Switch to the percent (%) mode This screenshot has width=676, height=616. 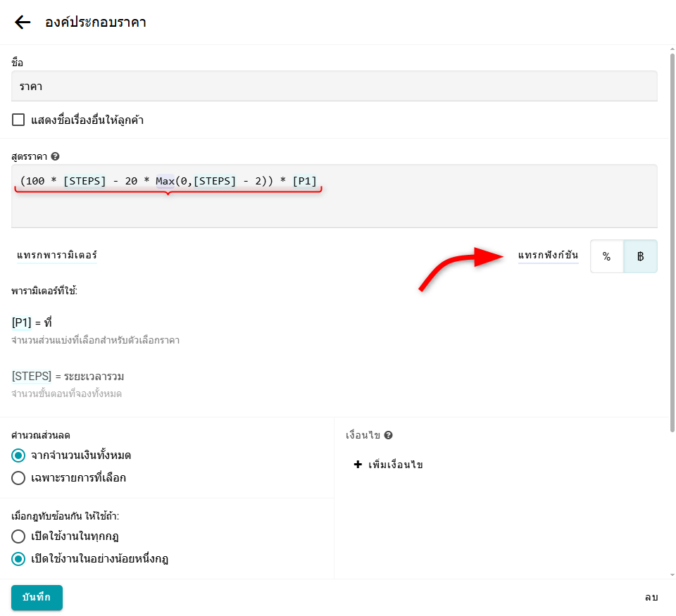606,256
